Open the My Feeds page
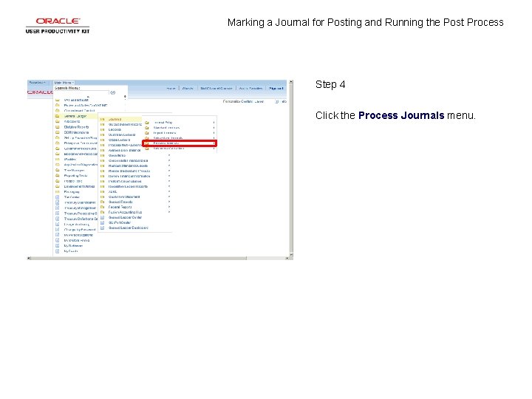532x399 pixels. pos(71,251)
